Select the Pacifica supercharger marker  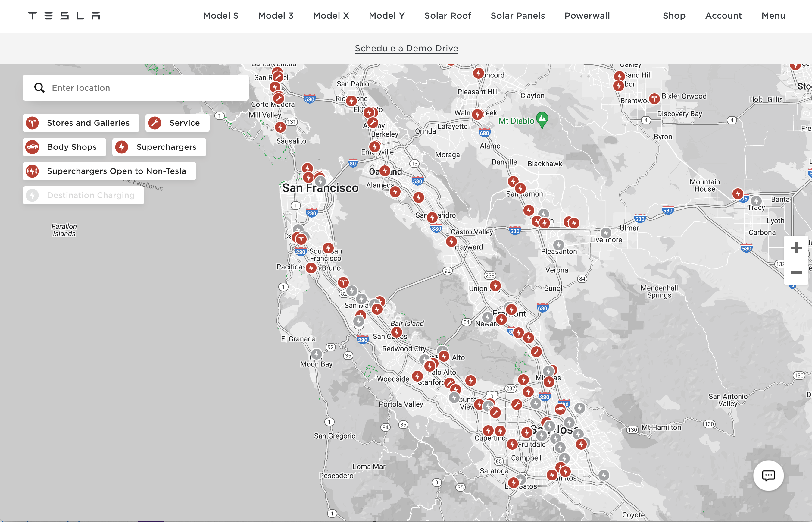[311, 268]
